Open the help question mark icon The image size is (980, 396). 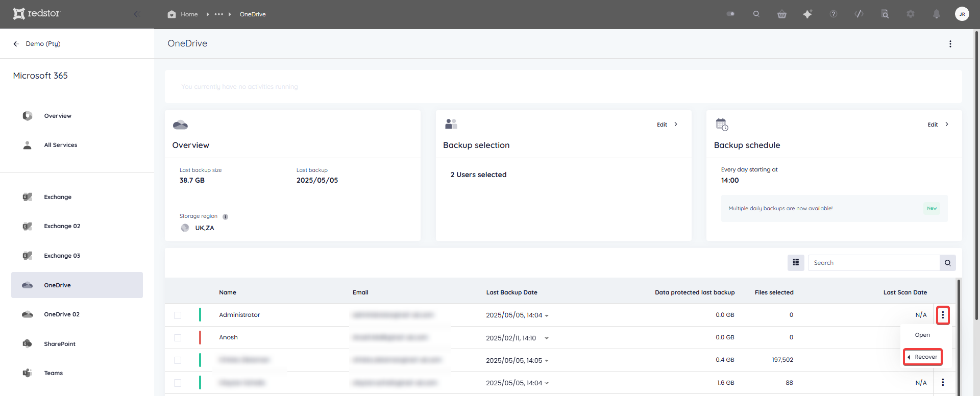pos(834,14)
